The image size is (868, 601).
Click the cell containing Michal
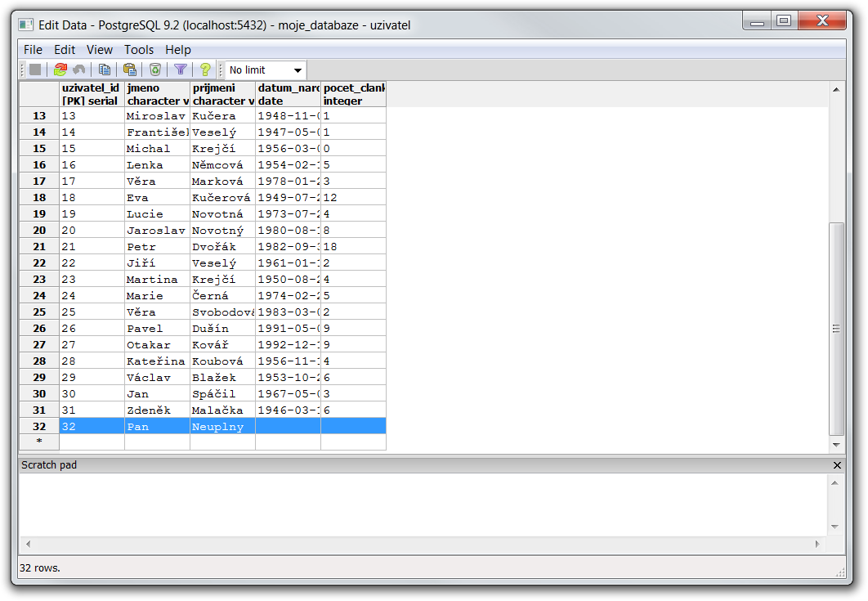point(157,148)
